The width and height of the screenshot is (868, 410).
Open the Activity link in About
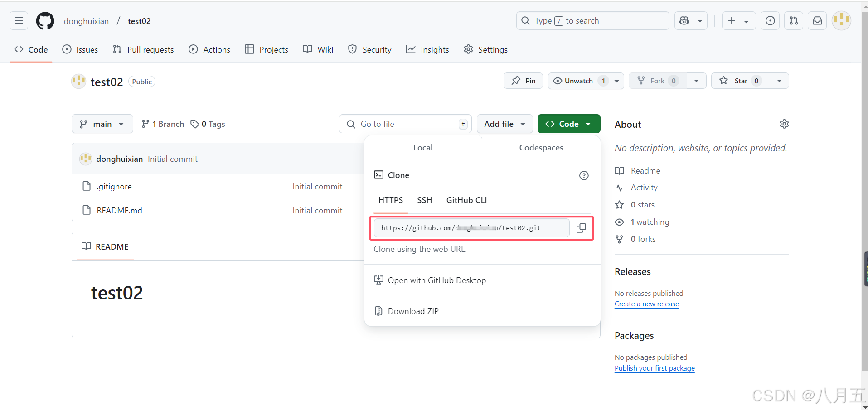636,187
